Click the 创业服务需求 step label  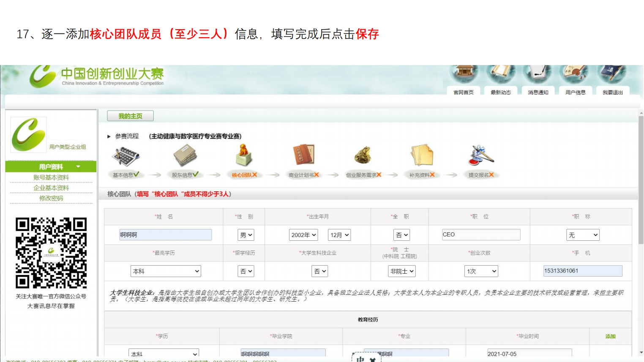[x=361, y=175]
